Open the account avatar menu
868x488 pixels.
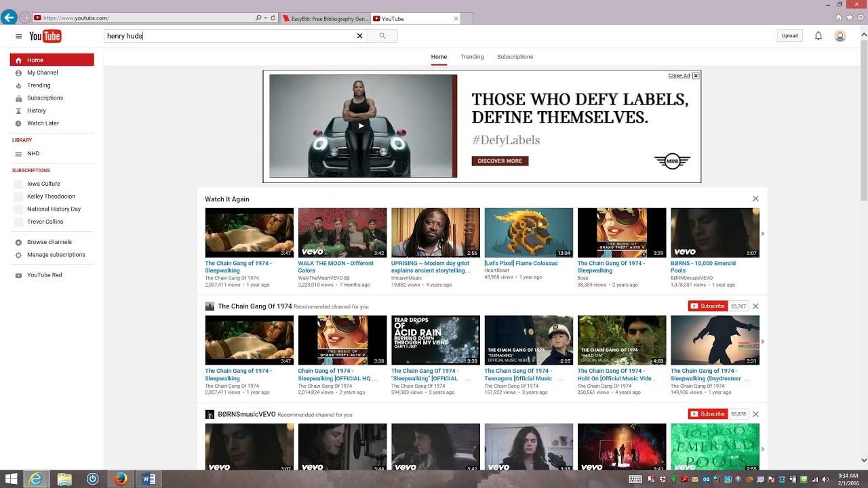click(840, 36)
